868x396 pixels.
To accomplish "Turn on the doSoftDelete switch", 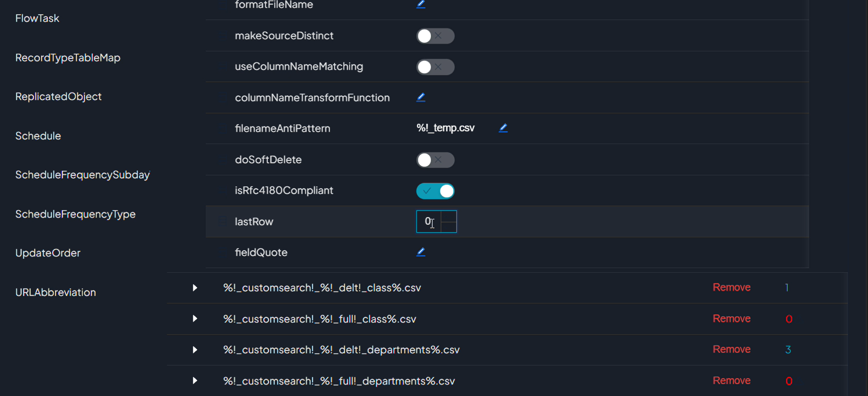I will 435,160.
